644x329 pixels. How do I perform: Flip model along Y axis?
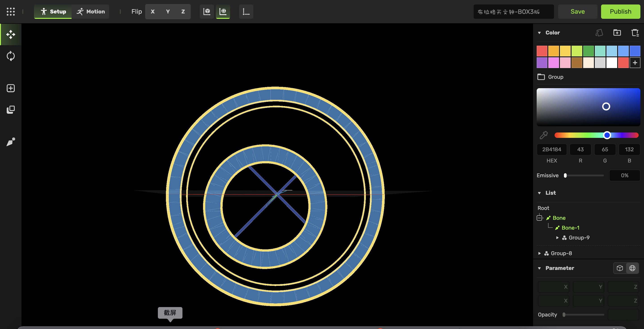click(x=168, y=11)
